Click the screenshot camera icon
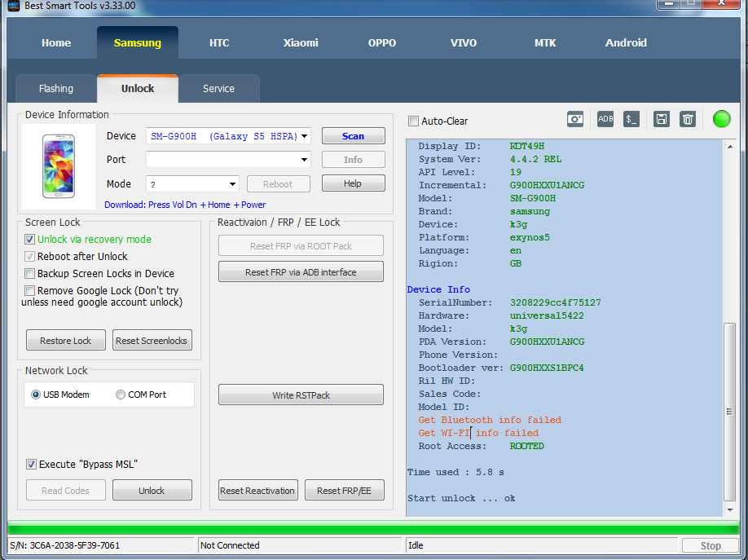The height and width of the screenshot is (560, 748). [574, 119]
